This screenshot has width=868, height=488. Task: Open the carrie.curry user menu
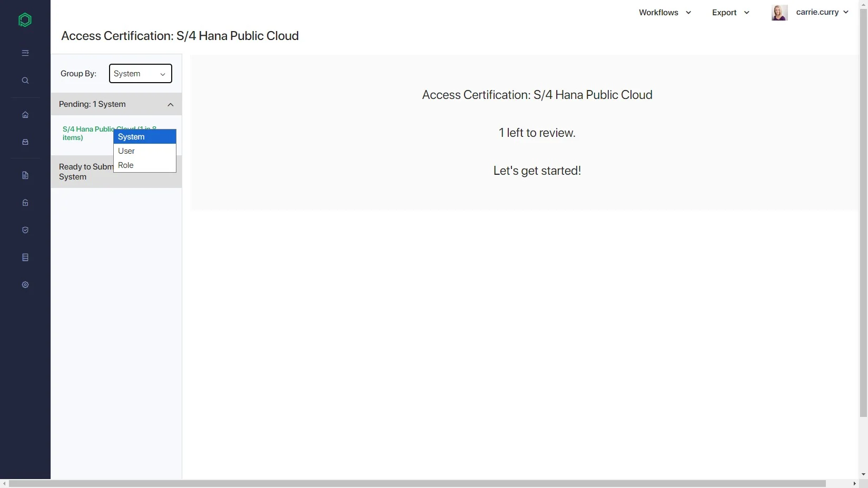[822, 12]
